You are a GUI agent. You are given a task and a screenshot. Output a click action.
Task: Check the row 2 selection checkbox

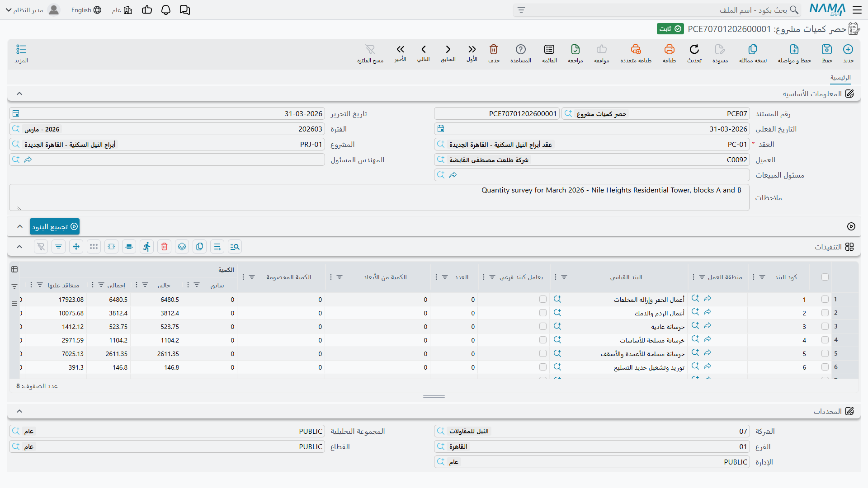coord(825,313)
